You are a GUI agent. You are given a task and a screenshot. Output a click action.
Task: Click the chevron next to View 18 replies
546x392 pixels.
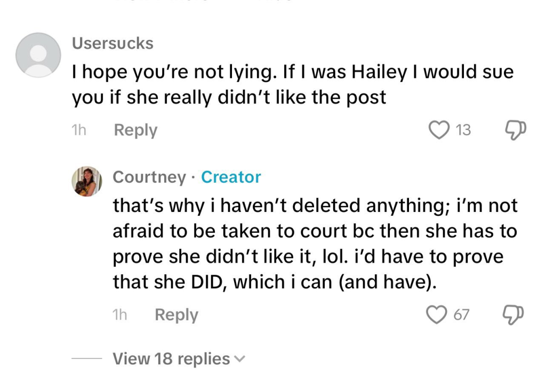pyautogui.click(x=240, y=360)
